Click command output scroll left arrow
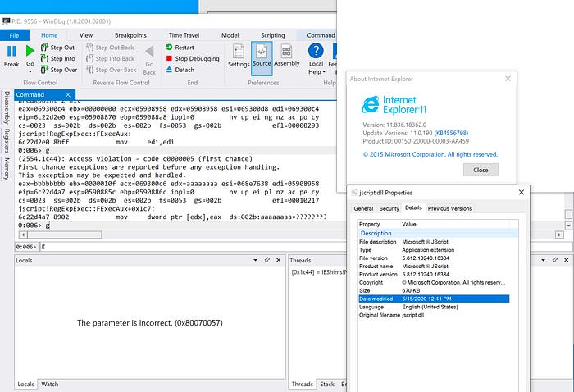 click(23, 235)
